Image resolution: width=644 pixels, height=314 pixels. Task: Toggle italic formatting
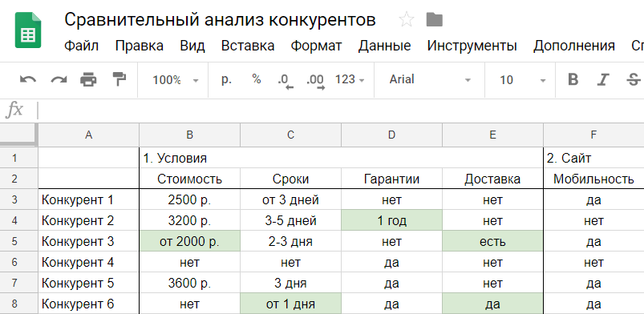click(x=603, y=79)
